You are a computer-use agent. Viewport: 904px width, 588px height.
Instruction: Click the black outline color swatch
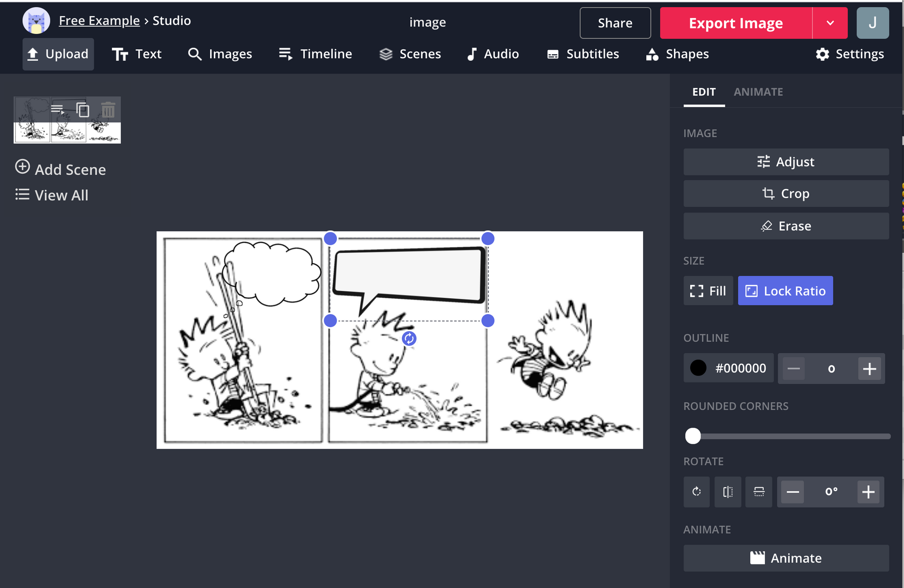tap(698, 368)
